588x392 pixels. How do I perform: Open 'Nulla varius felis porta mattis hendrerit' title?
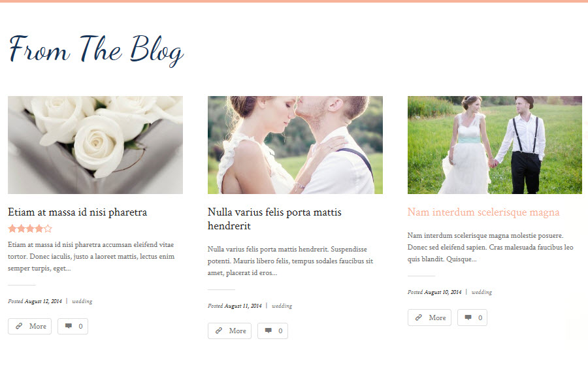[x=274, y=219]
